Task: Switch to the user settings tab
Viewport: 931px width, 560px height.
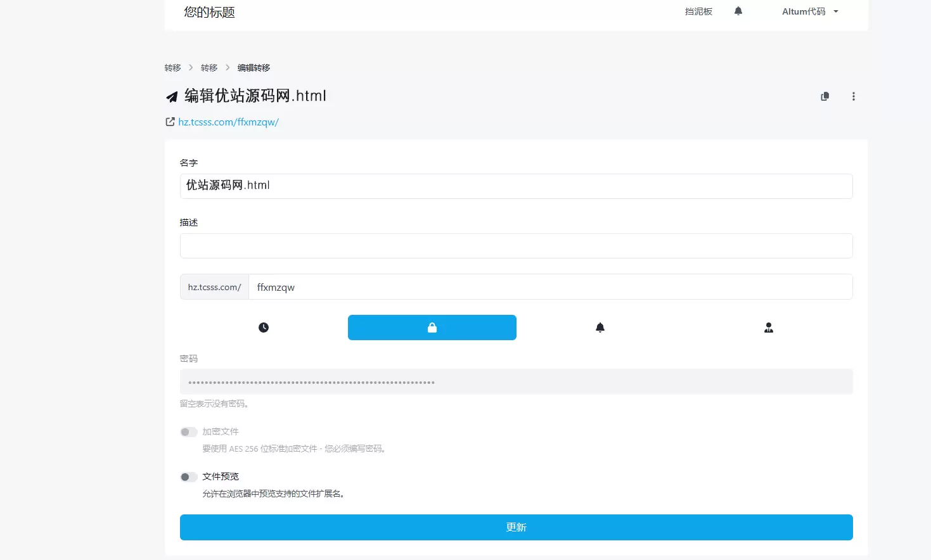Action: (769, 328)
